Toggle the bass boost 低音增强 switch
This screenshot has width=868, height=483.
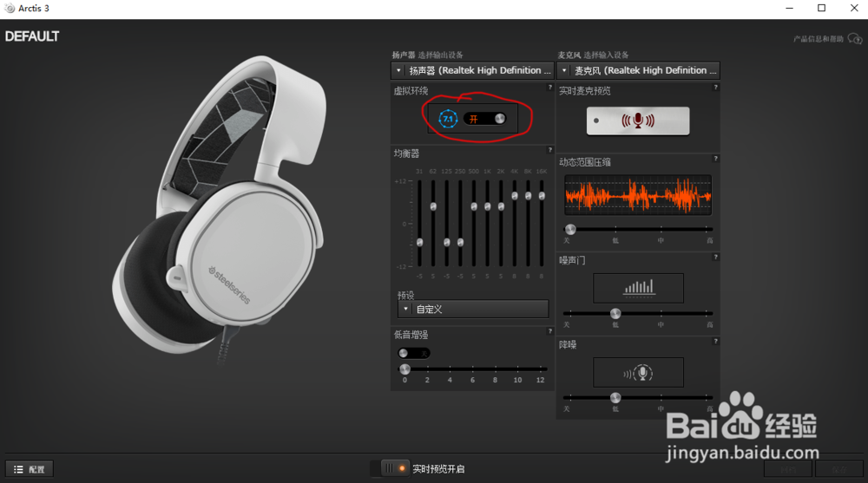[x=413, y=354]
